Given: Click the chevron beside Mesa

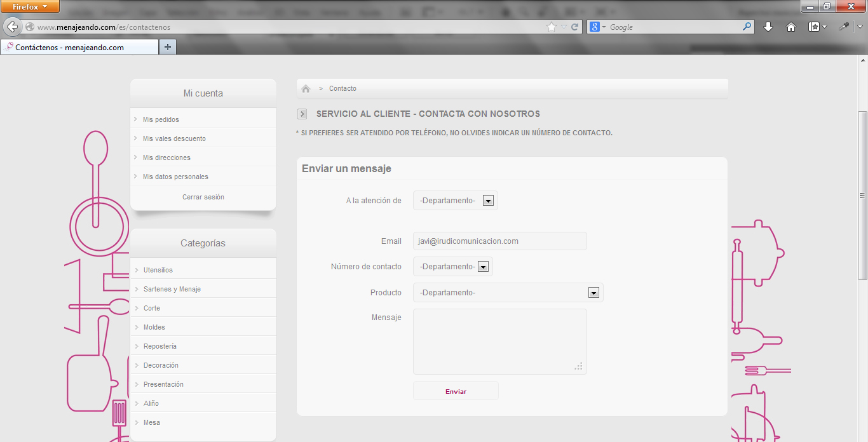Looking at the screenshot, I should click(136, 422).
